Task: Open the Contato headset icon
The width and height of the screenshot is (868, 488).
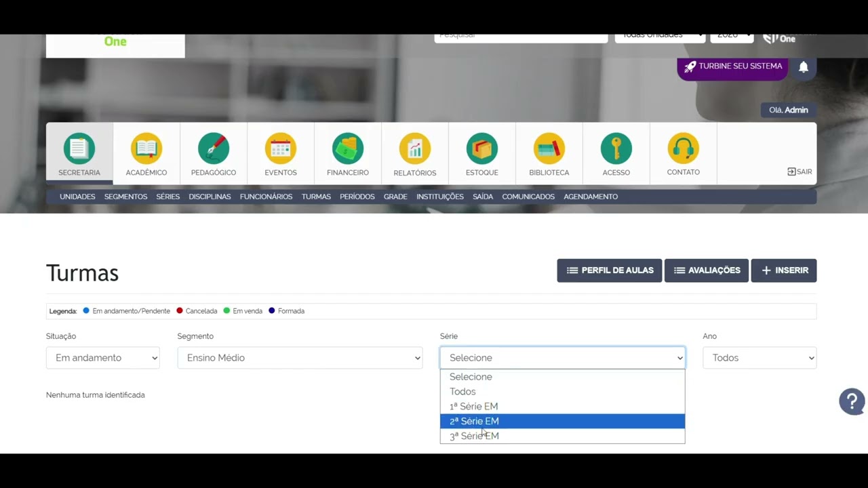Action: coord(684,148)
